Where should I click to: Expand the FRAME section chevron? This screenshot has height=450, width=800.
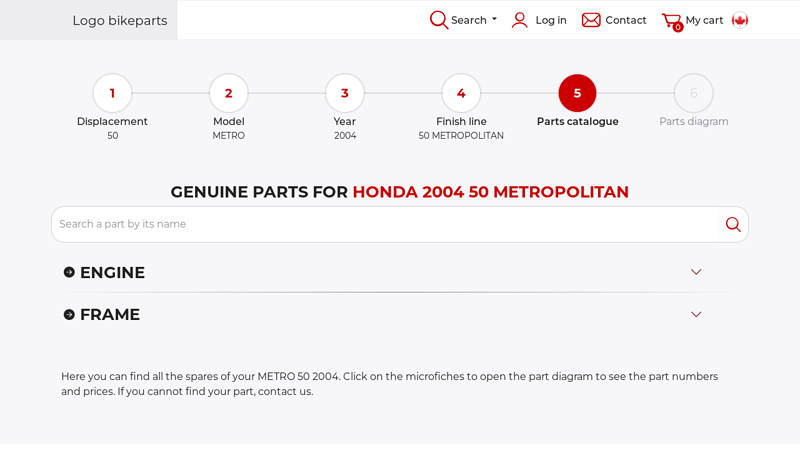[696, 314]
